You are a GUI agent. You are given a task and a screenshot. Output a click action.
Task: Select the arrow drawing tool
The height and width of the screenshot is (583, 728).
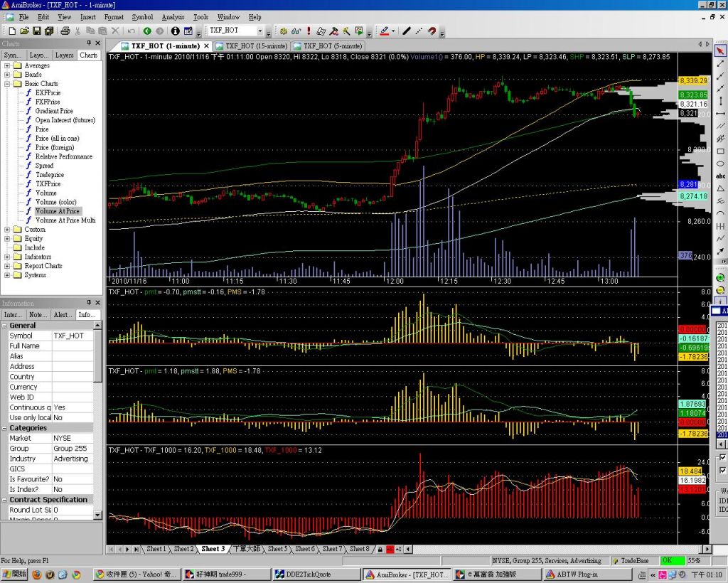(x=720, y=251)
